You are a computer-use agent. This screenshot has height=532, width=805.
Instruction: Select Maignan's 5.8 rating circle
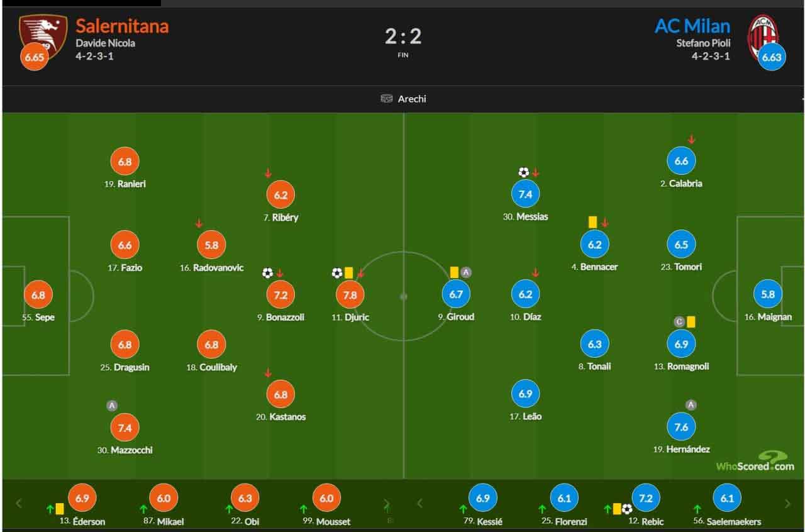pyautogui.click(x=768, y=294)
